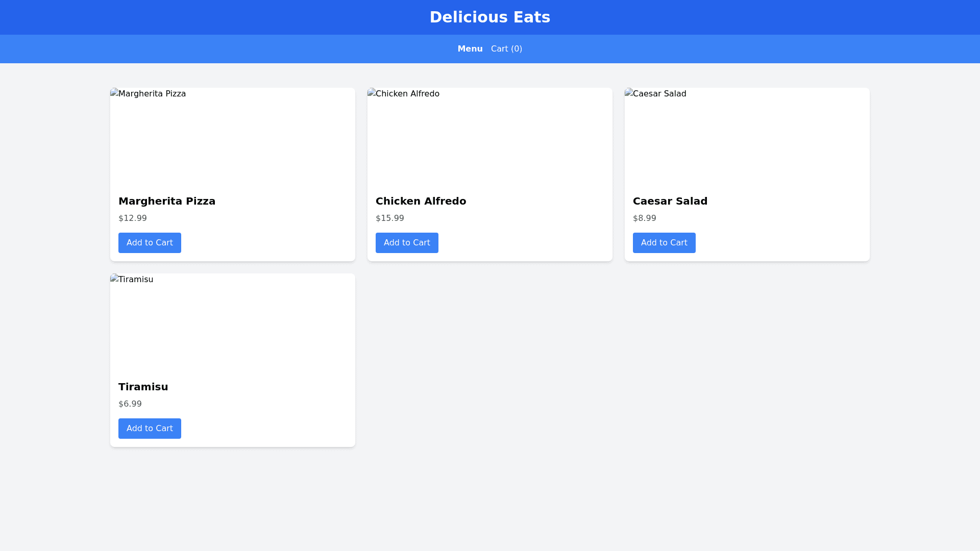The height and width of the screenshot is (551, 980).
Task: Click the $15.99 price label
Action: [x=390, y=218]
